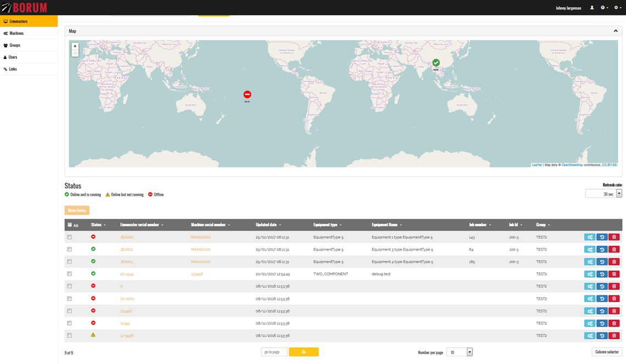The height and width of the screenshot is (364, 626).
Task: Click history icon for 22-3344 row
Action: tap(602, 274)
